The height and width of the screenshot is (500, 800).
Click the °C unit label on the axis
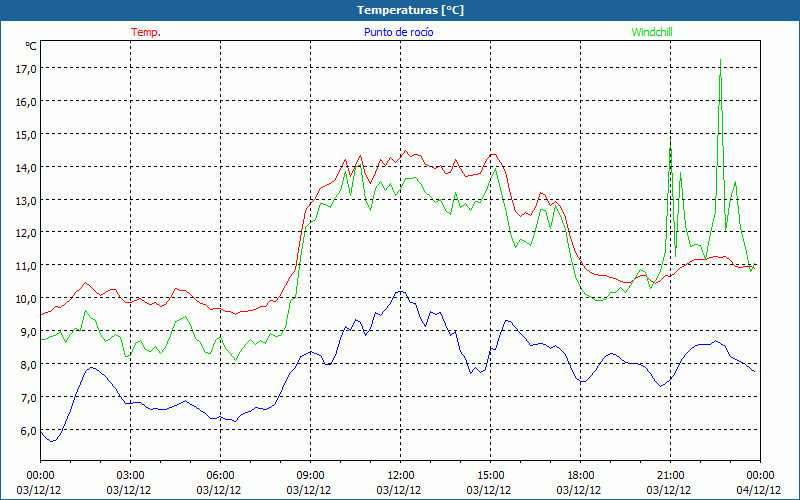click(31, 46)
